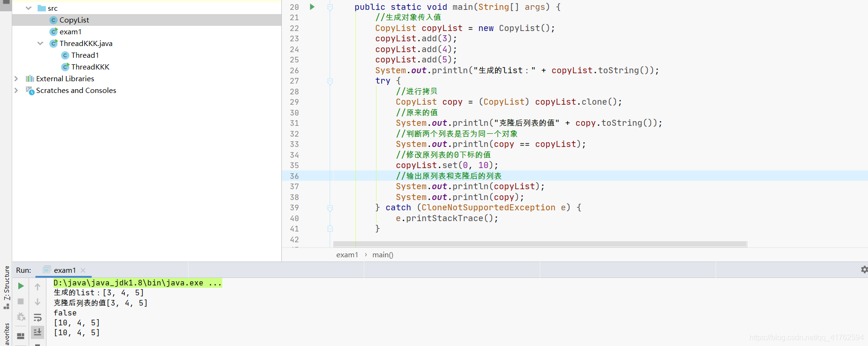Screen dimensions: 868x346
Task: Rerun exam1 with the green play icon
Action: point(21,286)
